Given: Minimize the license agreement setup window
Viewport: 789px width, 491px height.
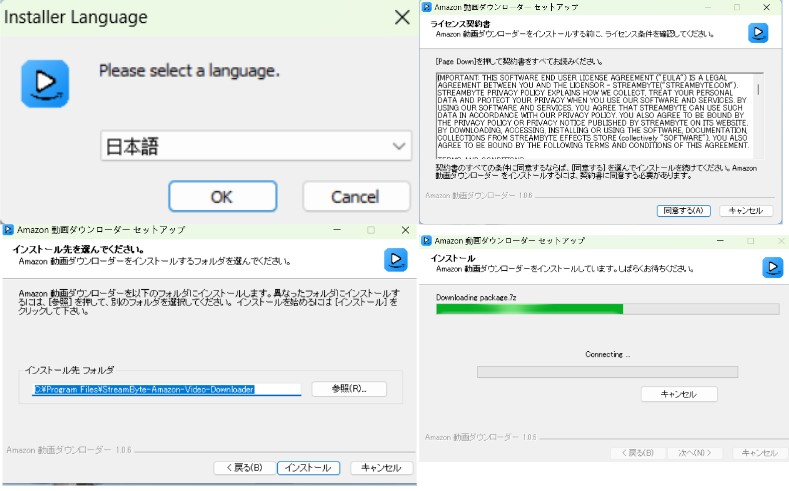Looking at the screenshot, I should (708, 7).
